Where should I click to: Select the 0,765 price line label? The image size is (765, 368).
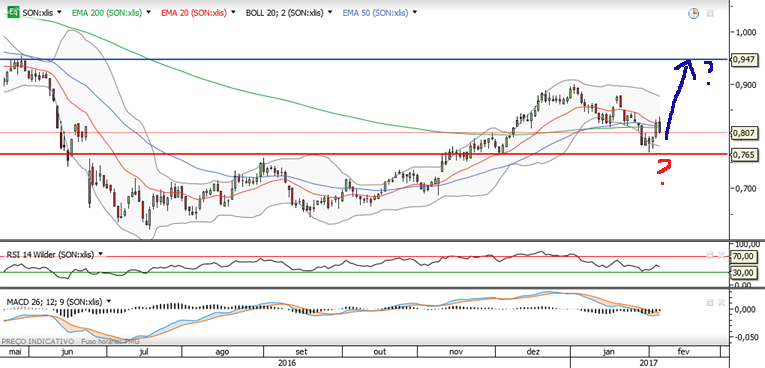[x=744, y=154]
